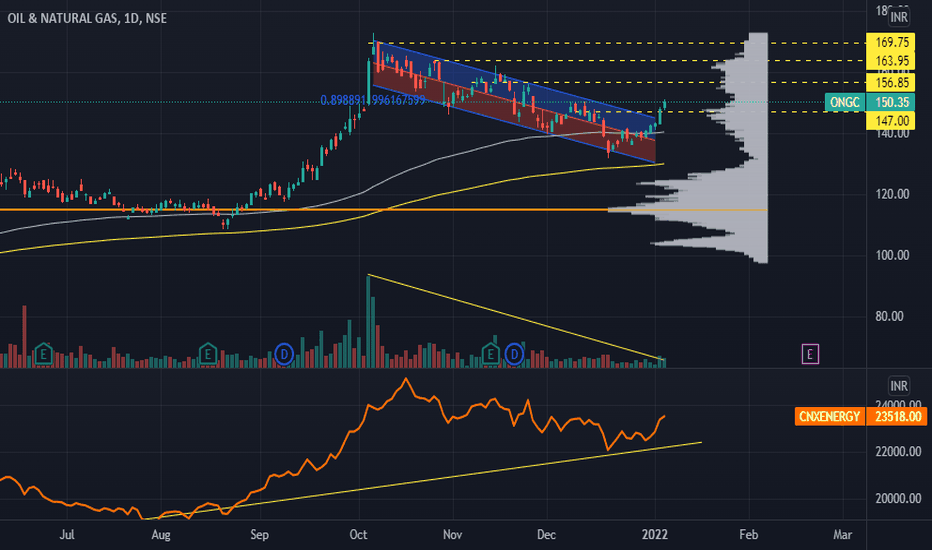Screen dimensions: 932x550
Task: Click the earnings E marker in mid-November
Action: tap(490, 354)
